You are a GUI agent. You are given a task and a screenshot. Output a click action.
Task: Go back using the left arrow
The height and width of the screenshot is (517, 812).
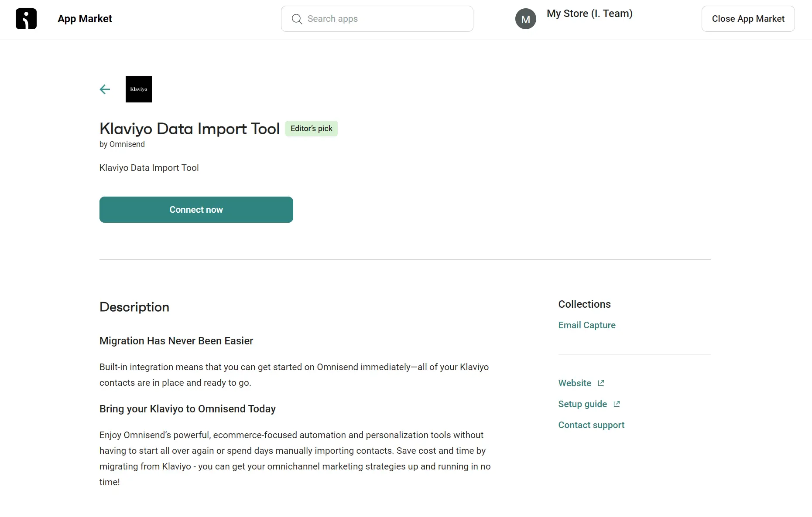tap(105, 89)
